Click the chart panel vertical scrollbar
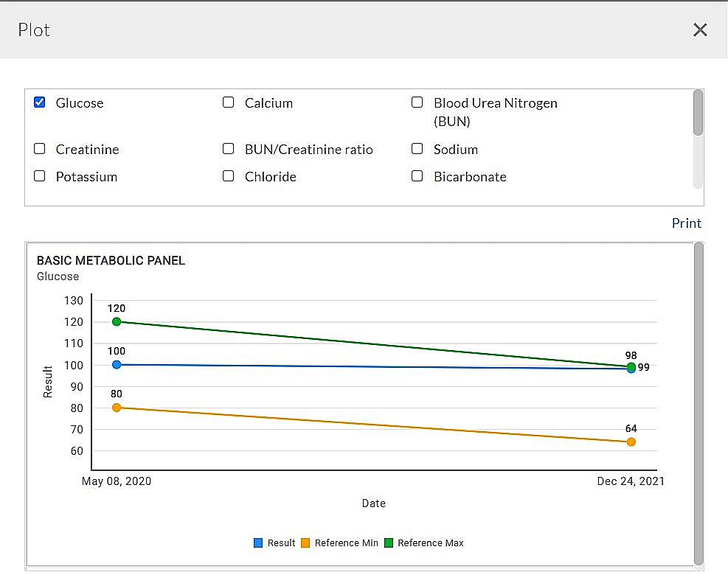Screen dimensions: 728x586 click(698, 402)
